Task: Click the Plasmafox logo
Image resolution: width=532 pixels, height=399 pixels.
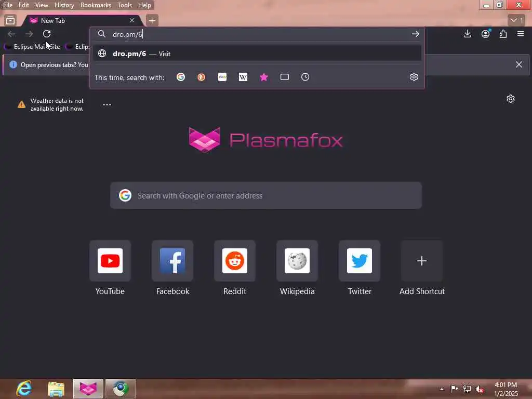Action: tap(265, 140)
